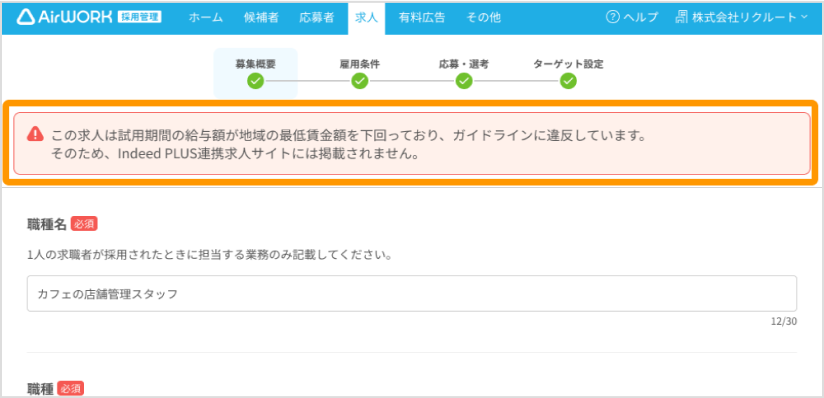Image resolution: width=824 pixels, height=398 pixels.
Task: Click the ターゲット設定 green checkmark
Action: [568, 81]
